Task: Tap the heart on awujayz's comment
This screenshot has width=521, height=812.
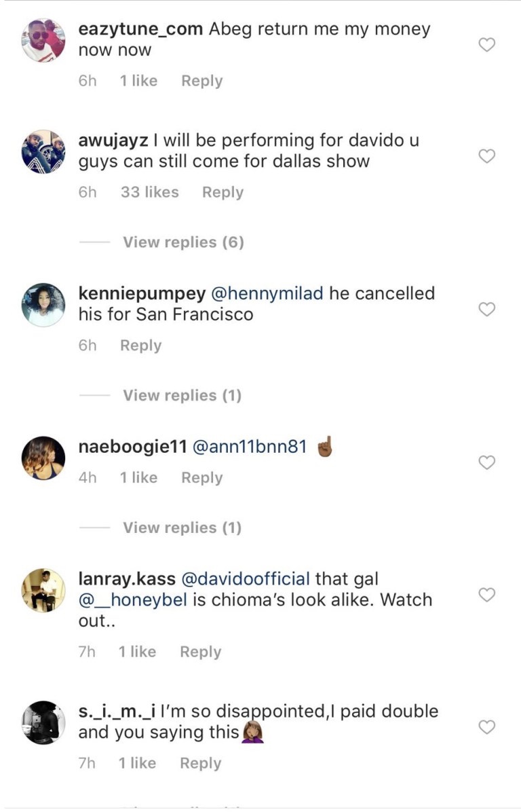Action: (x=487, y=156)
